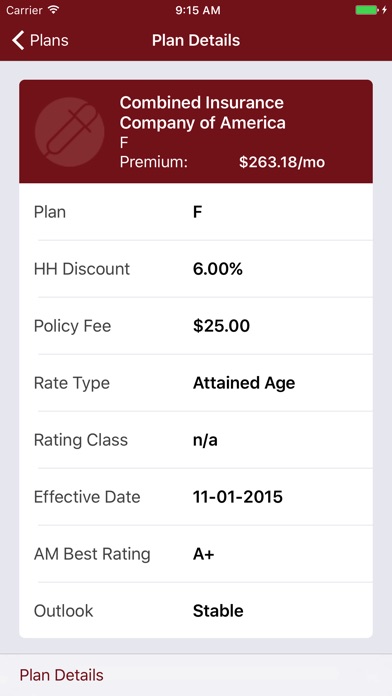
Task: Select the Rating Class n/a row
Action: click(x=196, y=440)
